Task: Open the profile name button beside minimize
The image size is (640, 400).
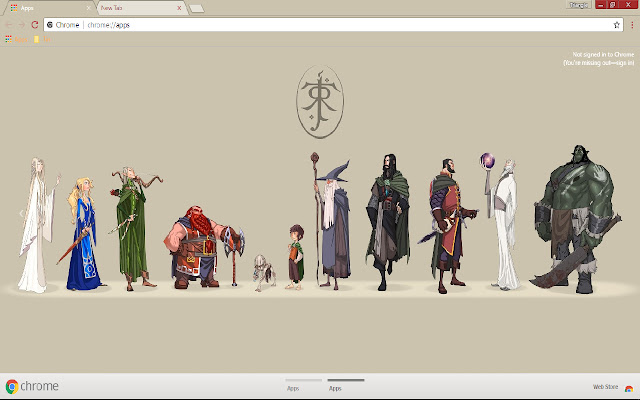Action: (579, 5)
